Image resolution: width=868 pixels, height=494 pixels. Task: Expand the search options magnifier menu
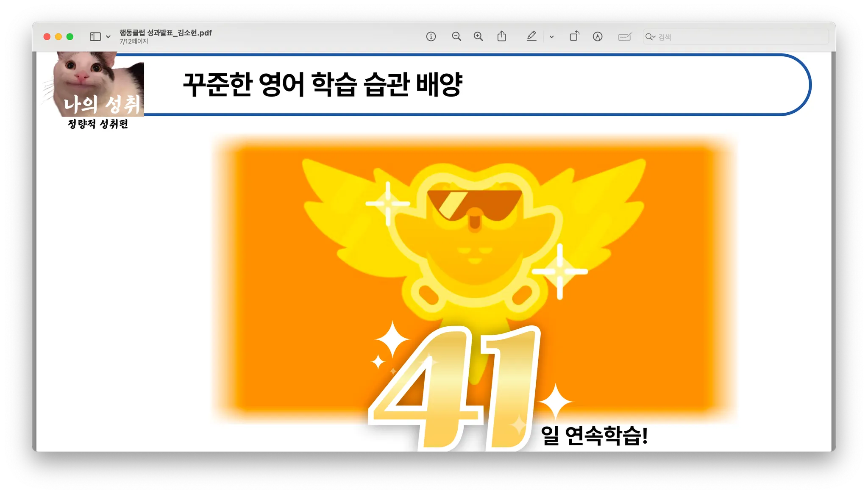[x=650, y=37]
